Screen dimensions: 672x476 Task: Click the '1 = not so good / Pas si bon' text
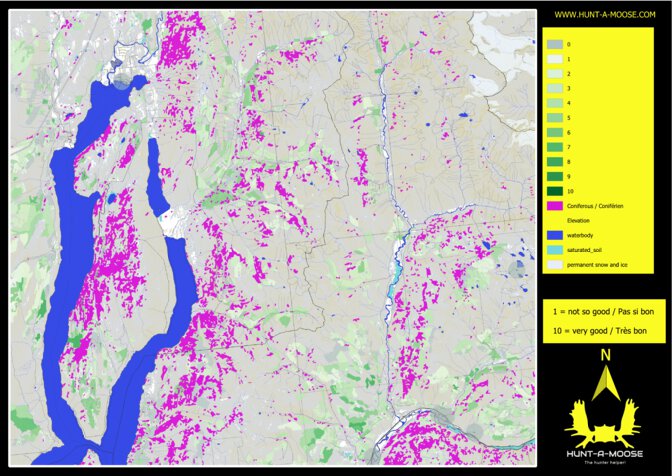click(603, 312)
